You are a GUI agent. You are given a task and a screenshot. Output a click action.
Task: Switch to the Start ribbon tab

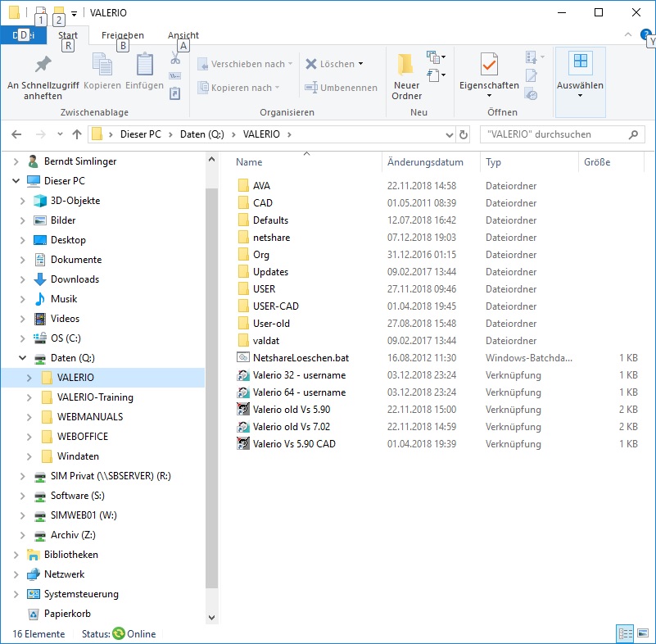pyautogui.click(x=68, y=35)
